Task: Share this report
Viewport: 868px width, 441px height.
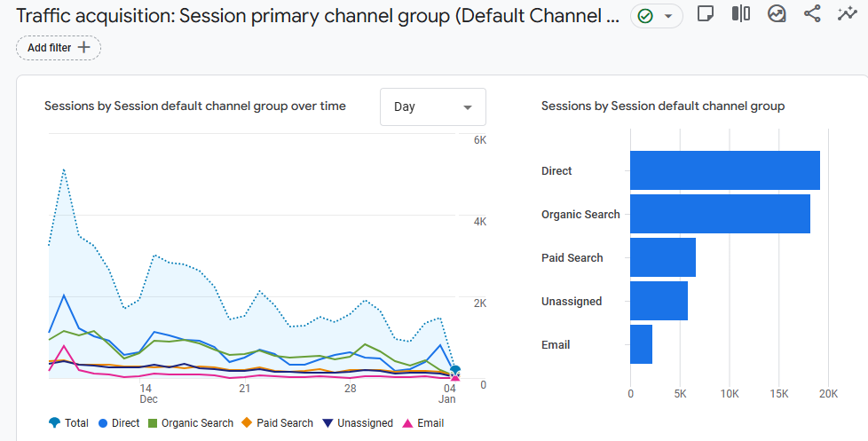Action: pyautogui.click(x=812, y=14)
